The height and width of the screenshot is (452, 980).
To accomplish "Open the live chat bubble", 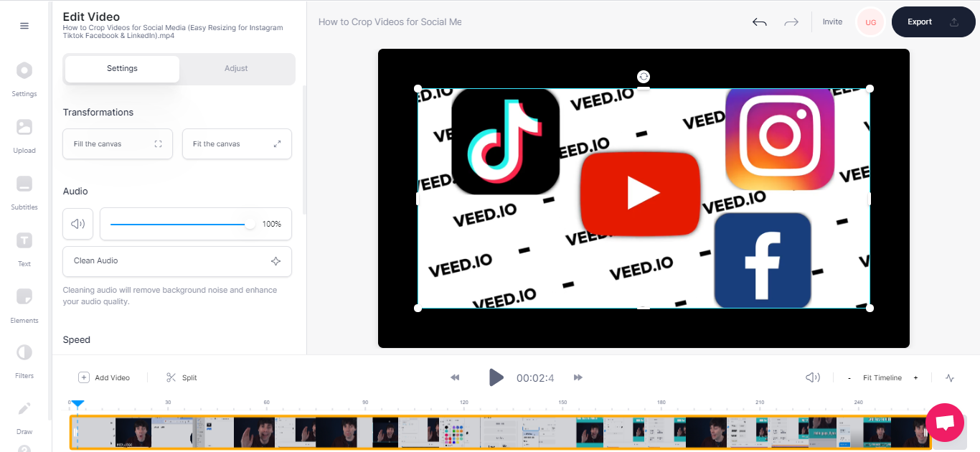I will 945,423.
